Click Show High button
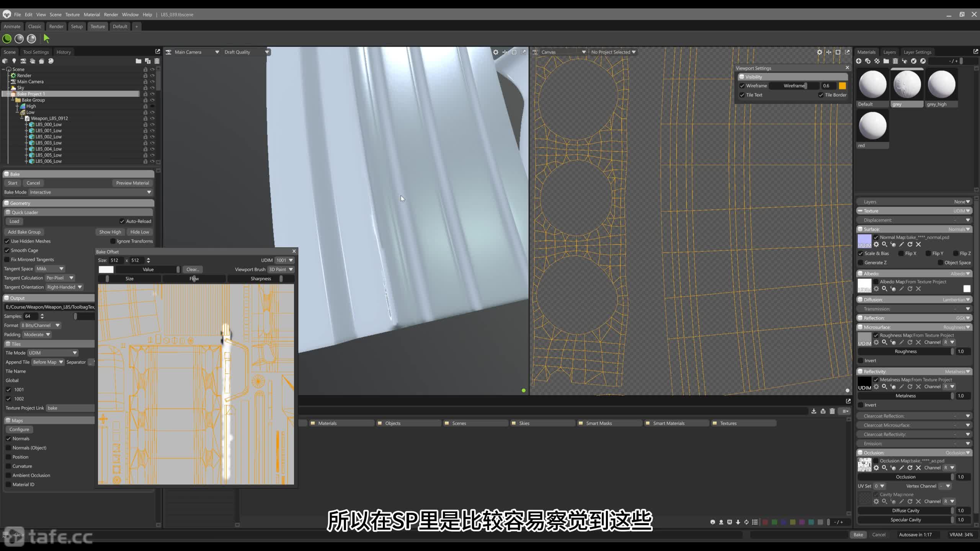The height and width of the screenshot is (551, 980). [110, 232]
